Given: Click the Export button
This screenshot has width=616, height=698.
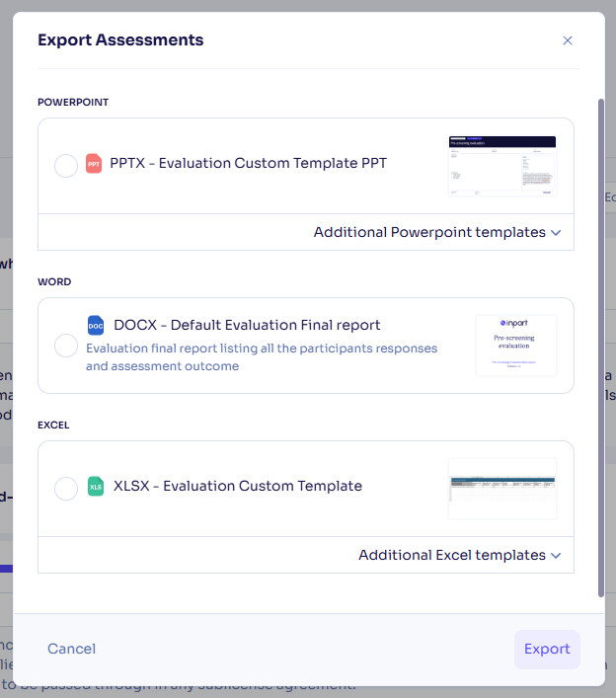Looking at the screenshot, I should [x=547, y=649].
